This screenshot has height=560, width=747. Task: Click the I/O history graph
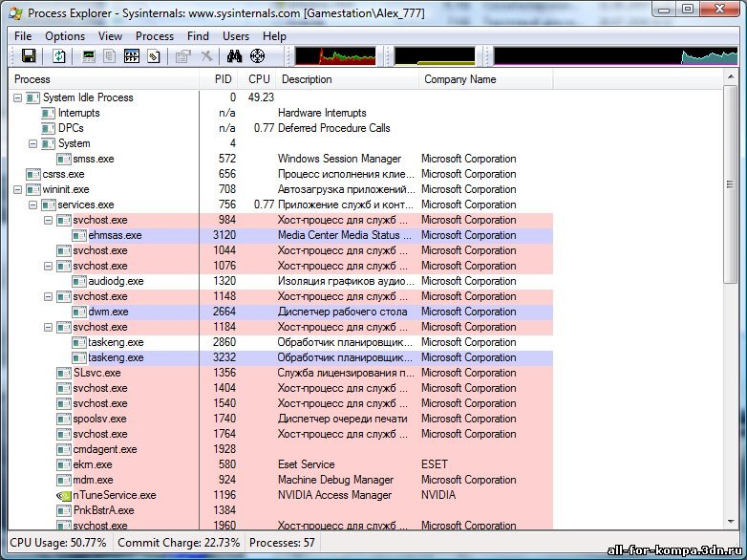(x=615, y=55)
